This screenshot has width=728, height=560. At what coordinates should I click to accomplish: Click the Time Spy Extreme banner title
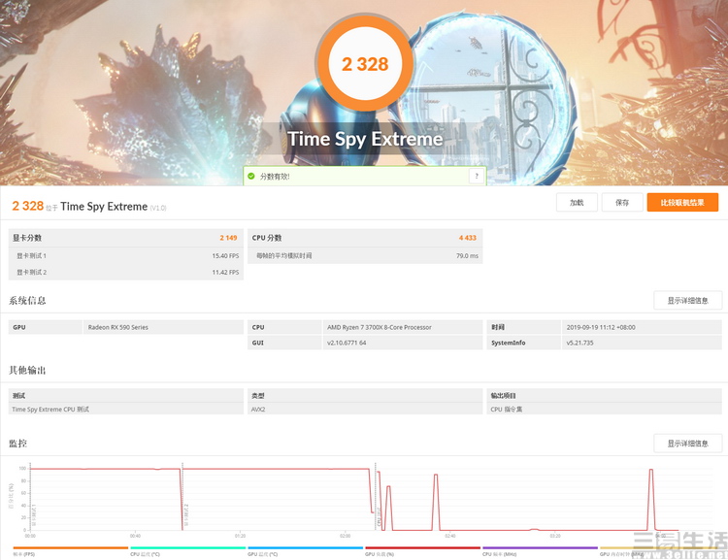(365, 139)
